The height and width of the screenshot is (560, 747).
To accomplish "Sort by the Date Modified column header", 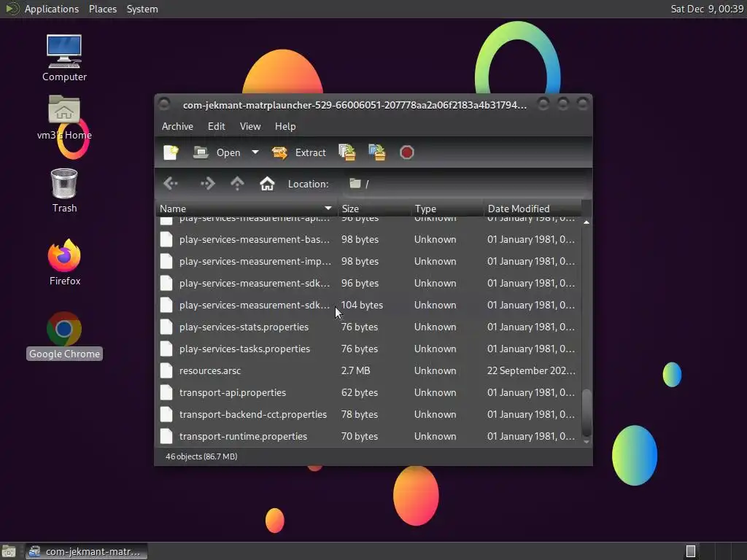I will (532, 209).
